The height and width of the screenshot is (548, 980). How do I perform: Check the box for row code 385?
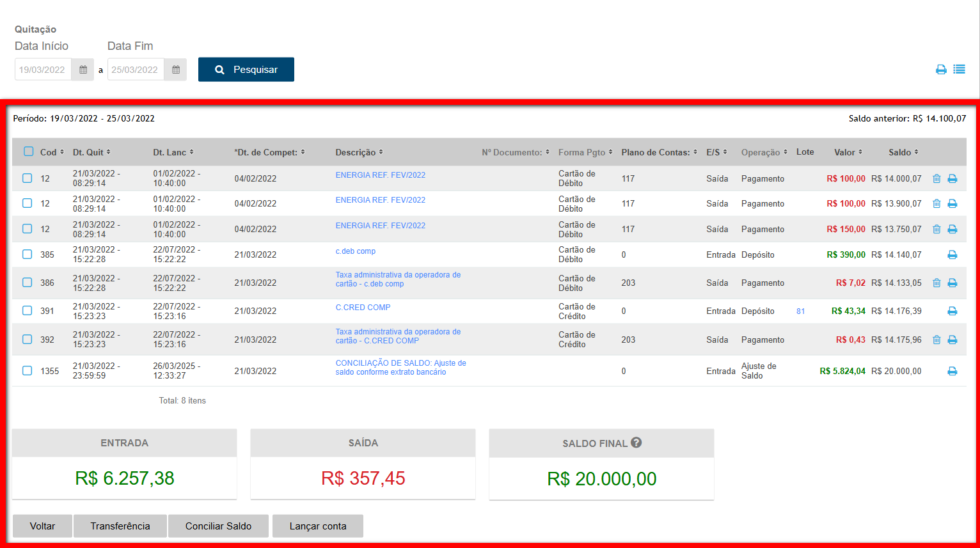pyautogui.click(x=27, y=254)
